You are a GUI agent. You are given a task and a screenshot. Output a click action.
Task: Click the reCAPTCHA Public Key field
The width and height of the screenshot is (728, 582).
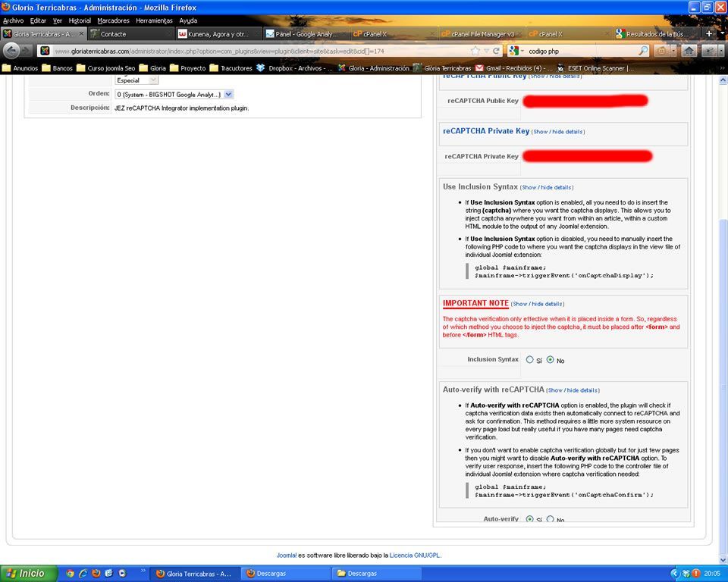coord(585,101)
